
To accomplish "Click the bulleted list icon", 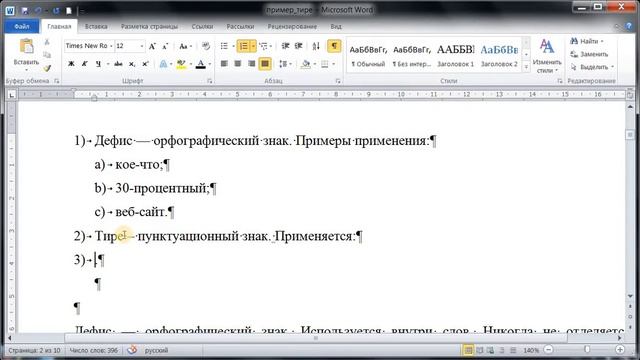I will tap(224, 46).
